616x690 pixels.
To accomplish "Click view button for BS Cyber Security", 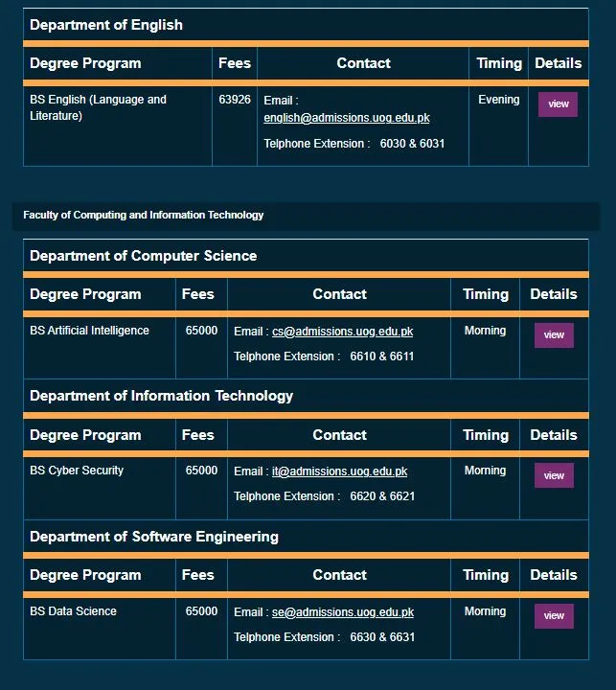I will click(554, 475).
